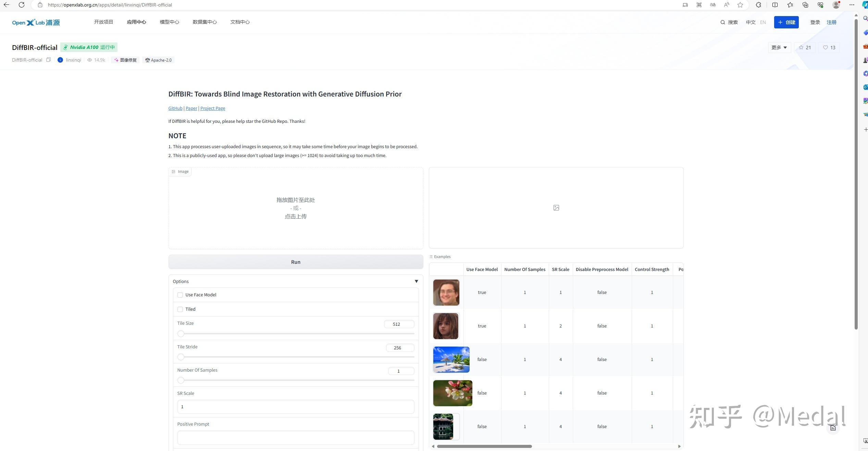Open the 模型中心 navigation tab
868x451 pixels.
(169, 22)
